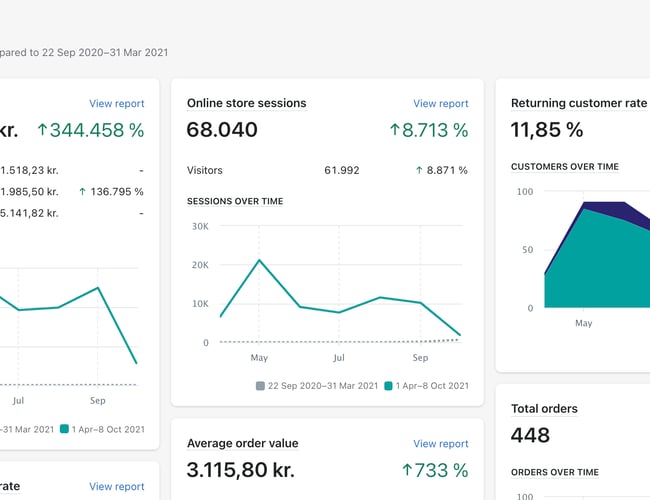Screen dimensions: 650x500
Task: Click the May peak on sessions line chart
Action: 260,260
